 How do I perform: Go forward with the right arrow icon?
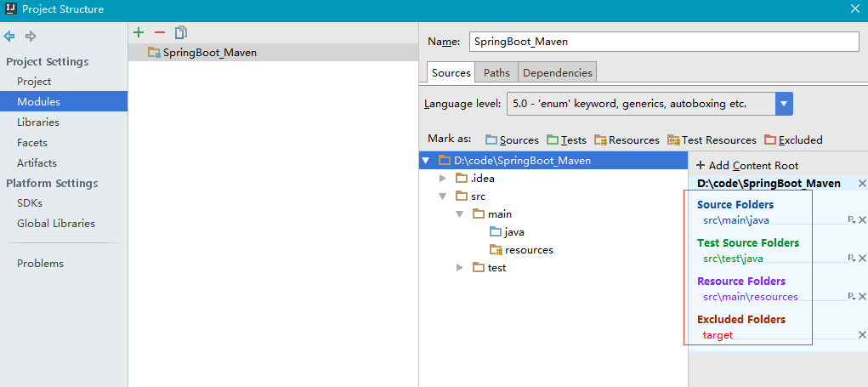31,37
